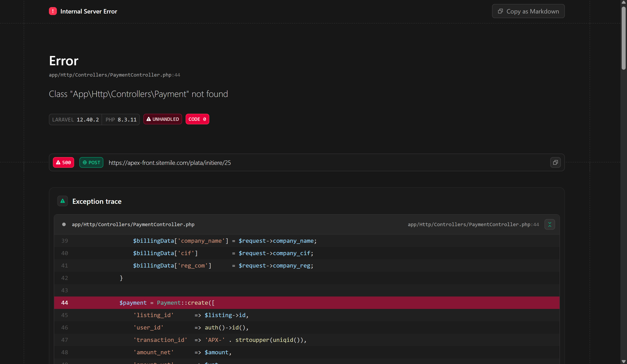Image resolution: width=627 pixels, height=364 pixels.
Task: Click the scrollbar down arrow
Action: click(623, 361)
